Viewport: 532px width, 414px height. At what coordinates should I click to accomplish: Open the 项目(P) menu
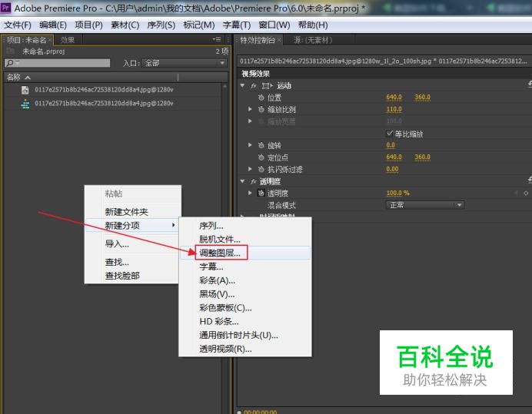click(x=89, y=25)
